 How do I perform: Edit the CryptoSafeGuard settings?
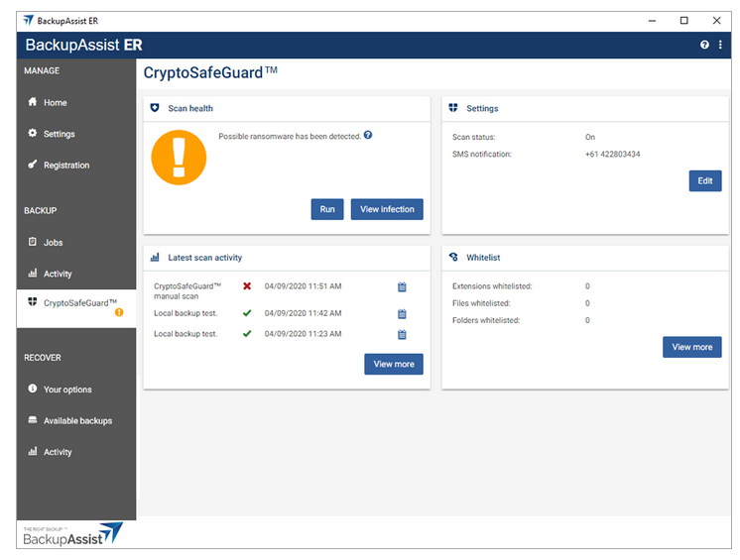[x=704, y=181]
